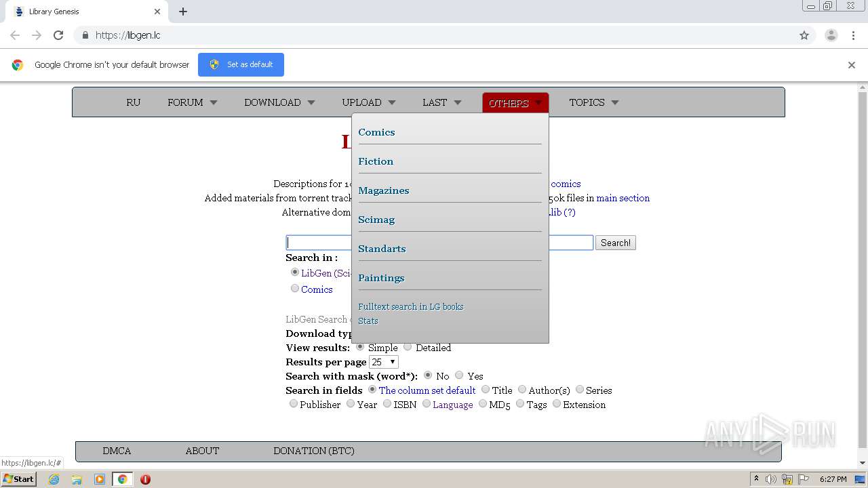
Task: Choose Scimag in the OTHERS menu
Action: pos(376,220)
